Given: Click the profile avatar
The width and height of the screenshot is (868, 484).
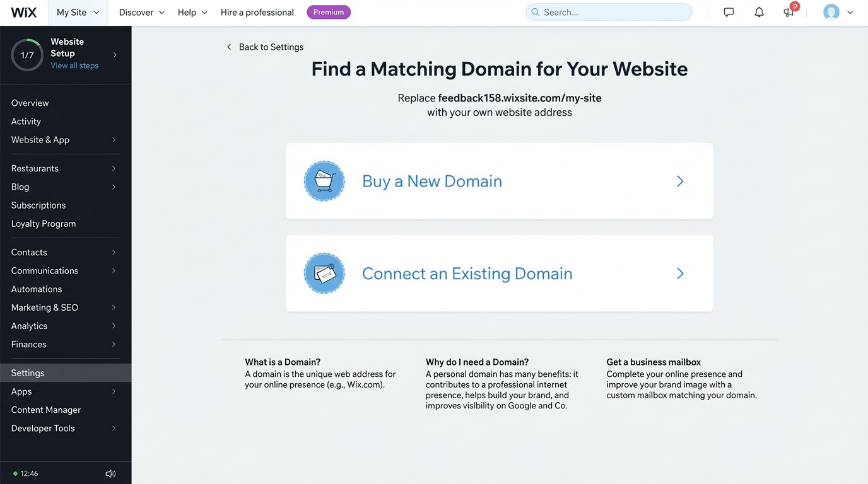Looking at the screenshot, I should click(831, 11).
